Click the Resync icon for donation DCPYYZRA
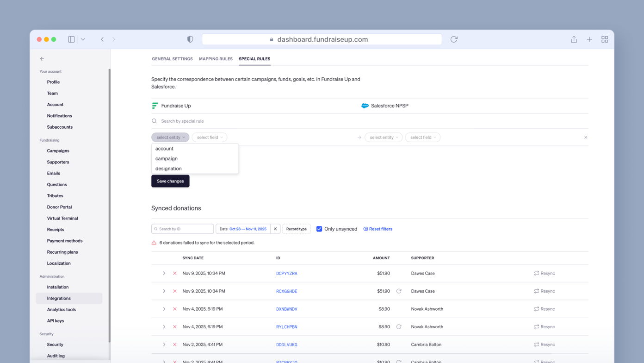Screen dimensions: 644x363 pos(537,274)
